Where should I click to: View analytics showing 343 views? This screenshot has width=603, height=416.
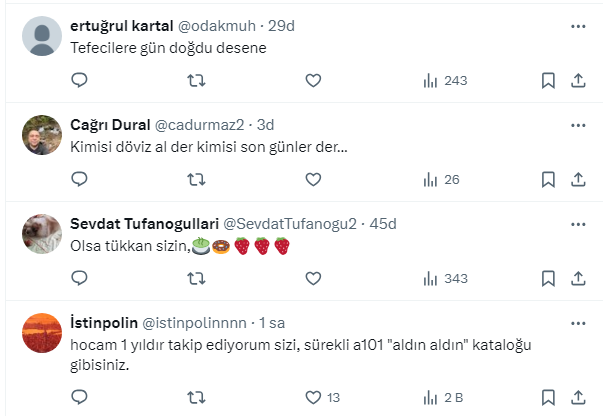click(445, 278)
